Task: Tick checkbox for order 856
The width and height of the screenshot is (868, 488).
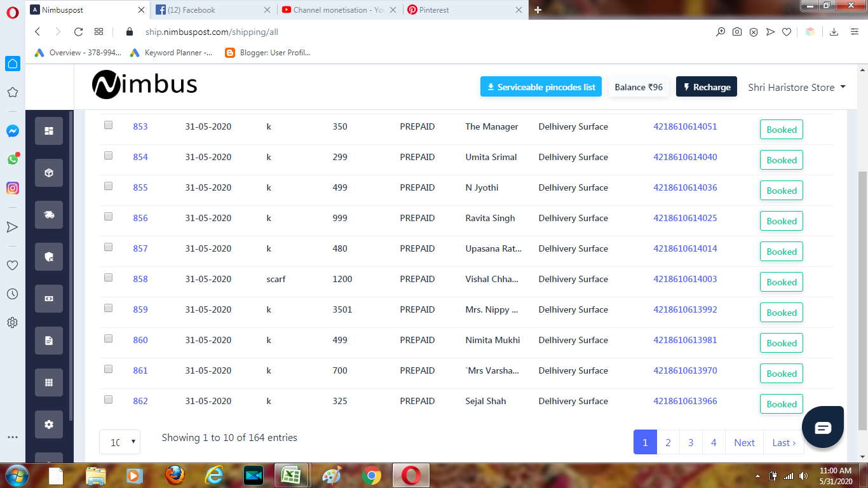Action: 108,217
